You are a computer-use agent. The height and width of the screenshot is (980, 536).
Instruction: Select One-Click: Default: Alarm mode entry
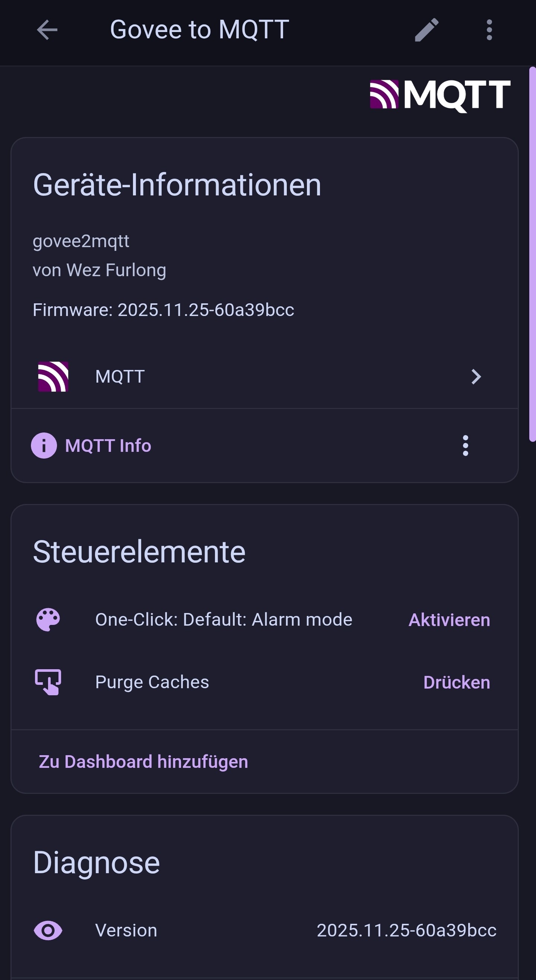(223, 620)
